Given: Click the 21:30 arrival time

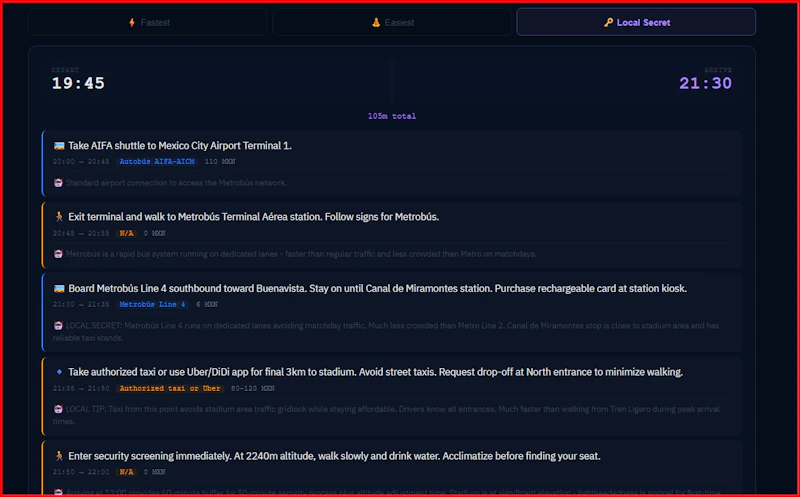Looking at the screenshot, I should (x=706, y=83).
